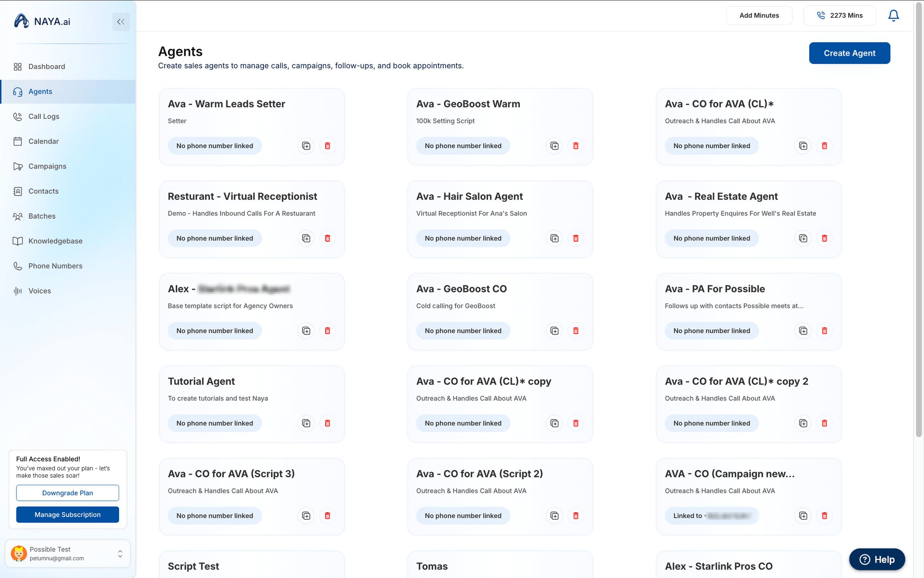Screen dimensions: 924x578
Task: Navigate to Campaigns
Action: (x=68, y=166)
